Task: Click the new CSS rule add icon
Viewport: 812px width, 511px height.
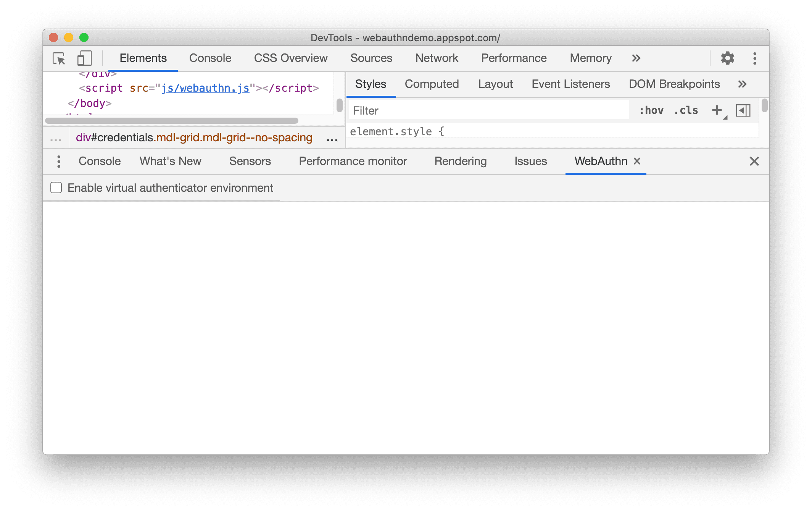Action: coord(717,111)
